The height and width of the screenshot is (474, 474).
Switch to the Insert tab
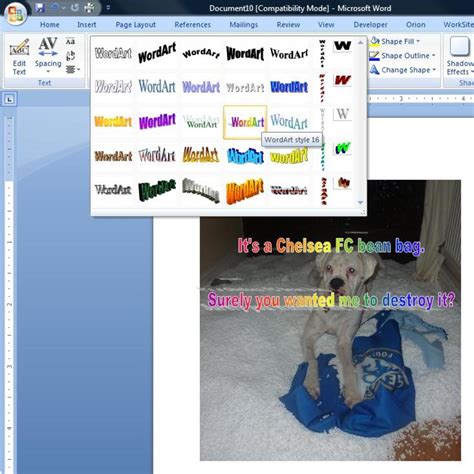point(87,25)
